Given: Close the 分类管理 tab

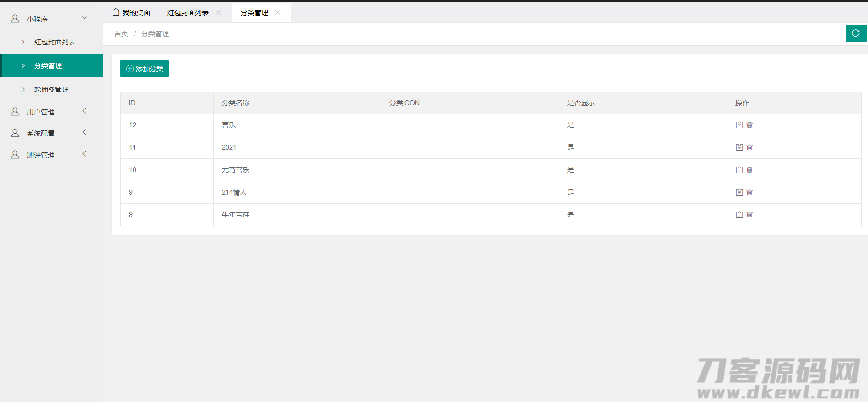Looking at the screenshot, I should click(x=278, y=12).
